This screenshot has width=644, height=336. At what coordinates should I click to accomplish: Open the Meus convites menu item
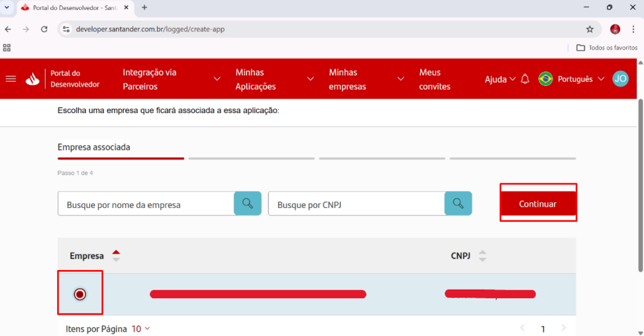(x=435, y=79)
